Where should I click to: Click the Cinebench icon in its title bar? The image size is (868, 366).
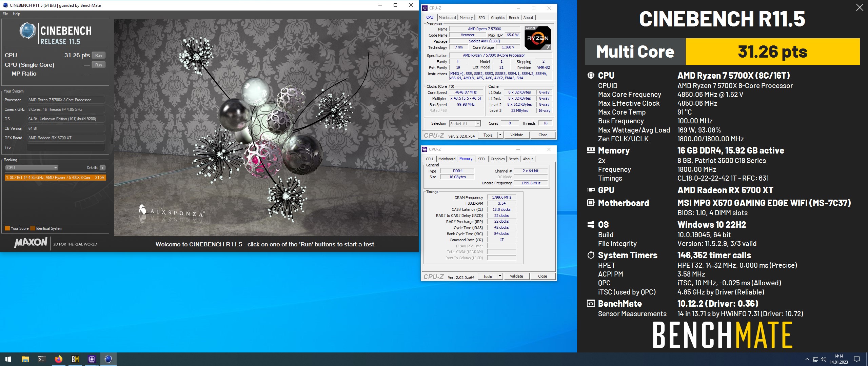5,5
